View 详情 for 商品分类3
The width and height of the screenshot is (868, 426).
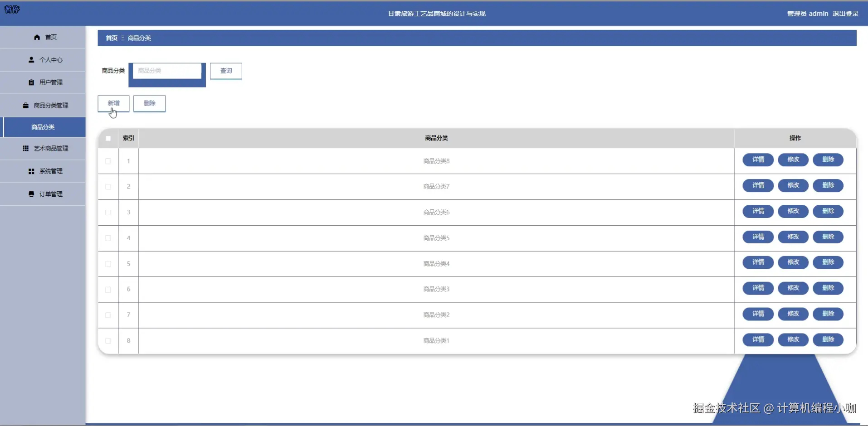coord(758,288)
